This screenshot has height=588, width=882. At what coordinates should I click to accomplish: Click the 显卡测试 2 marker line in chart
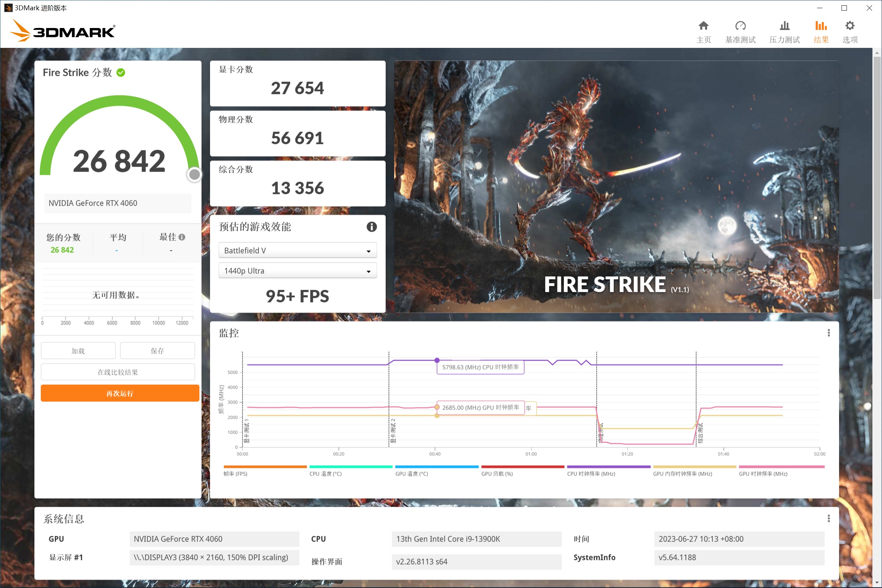coord(388,399)
